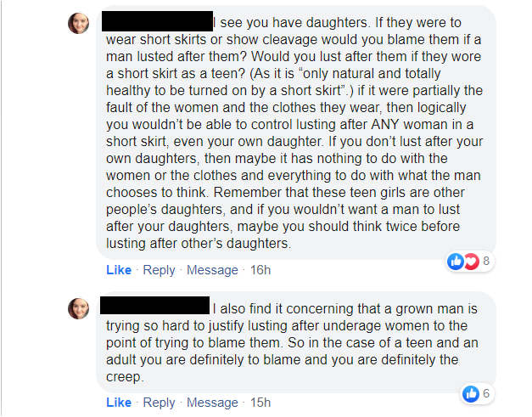Screen dimensions: 532x417
Task: Click the red heart reaction icon on first comment
Action: coord(471,262)
